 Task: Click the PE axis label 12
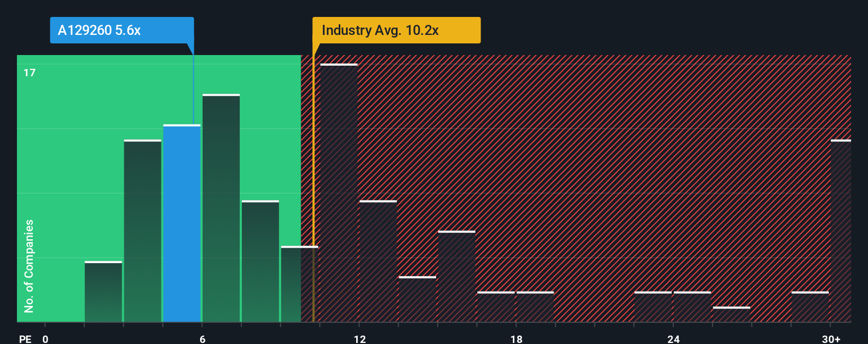pyautogui.click(x=360, y=339)
